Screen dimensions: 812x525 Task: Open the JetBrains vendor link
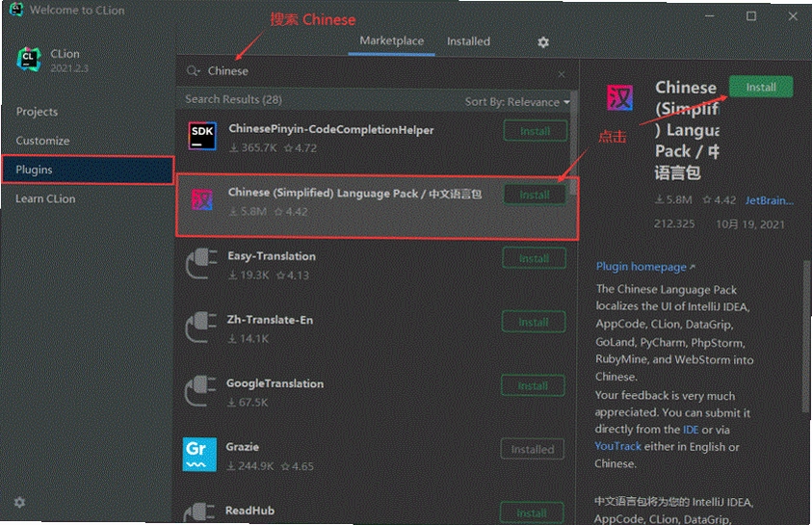[769, 200]
